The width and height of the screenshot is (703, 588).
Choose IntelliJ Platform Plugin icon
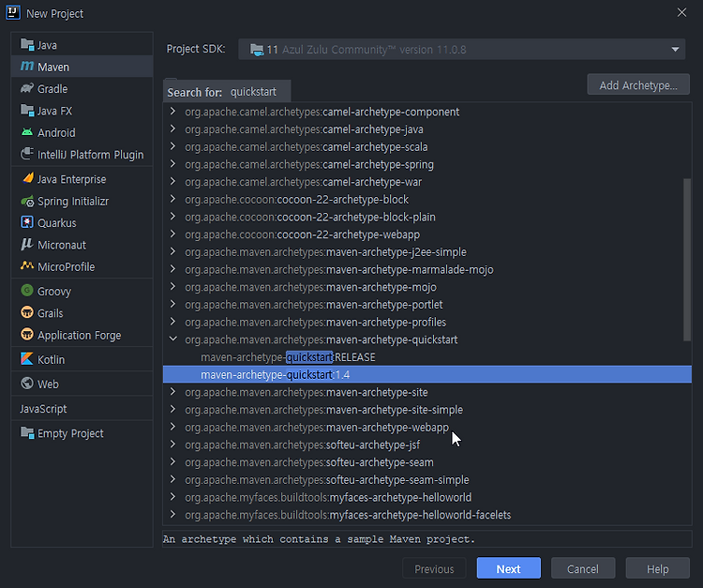pos(27,155)
